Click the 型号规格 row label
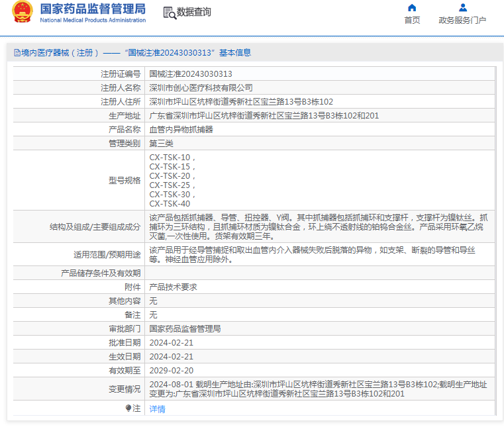This screenshot has width=504, height=427. coord(125,181)
